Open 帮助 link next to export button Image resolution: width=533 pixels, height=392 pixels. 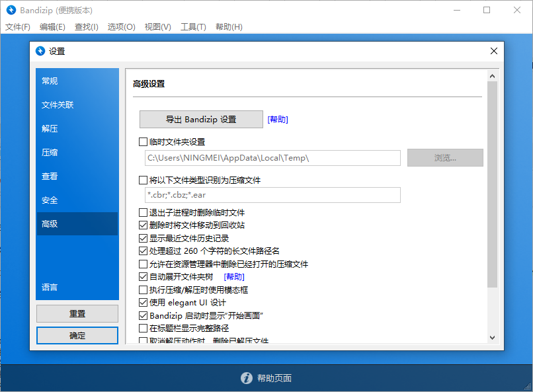coord(278,119)
